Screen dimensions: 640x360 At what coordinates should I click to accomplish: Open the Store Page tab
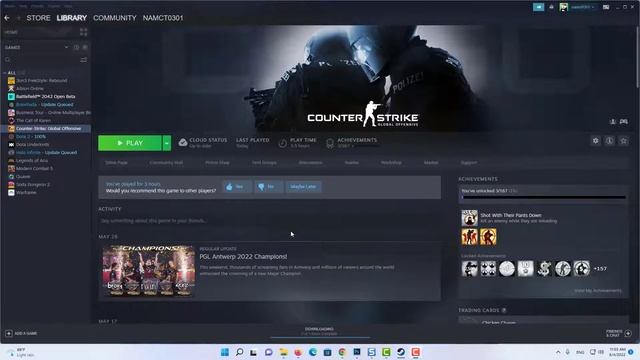pyautogui.click(x=116, y=162)
